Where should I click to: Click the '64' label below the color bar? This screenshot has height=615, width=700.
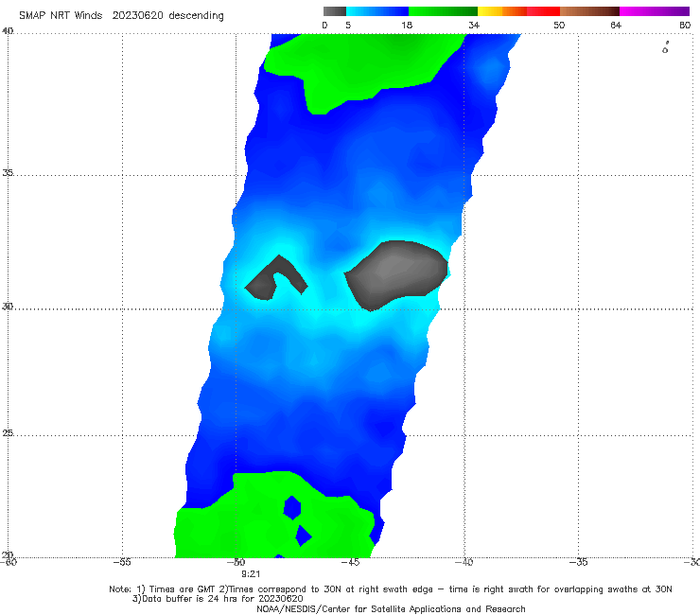click(616, 26)
